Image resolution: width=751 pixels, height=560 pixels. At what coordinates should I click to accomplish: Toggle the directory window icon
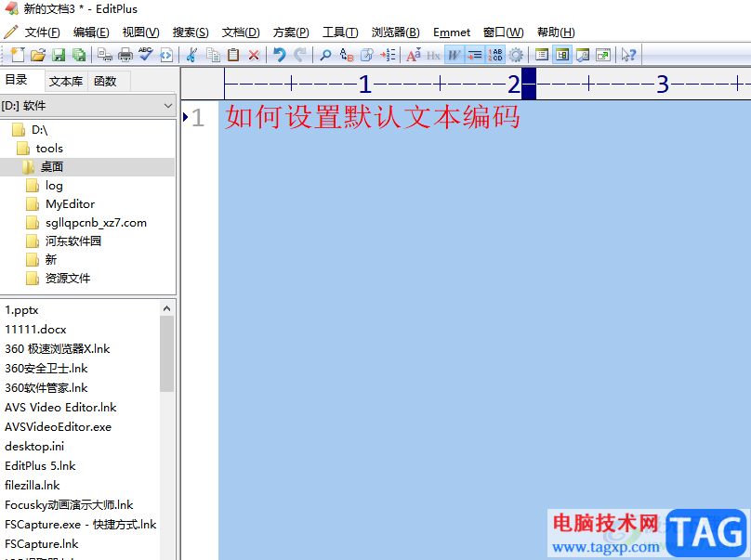point(542,55)
